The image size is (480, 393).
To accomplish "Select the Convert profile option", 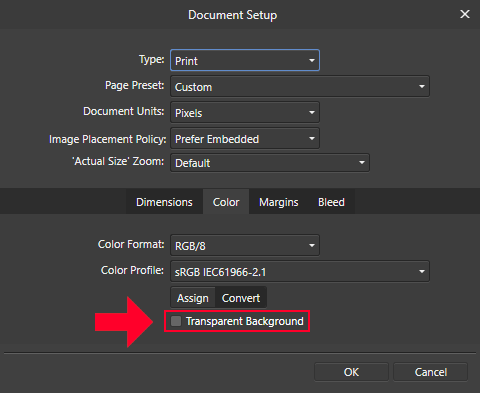I will click(x=241, y=298).
